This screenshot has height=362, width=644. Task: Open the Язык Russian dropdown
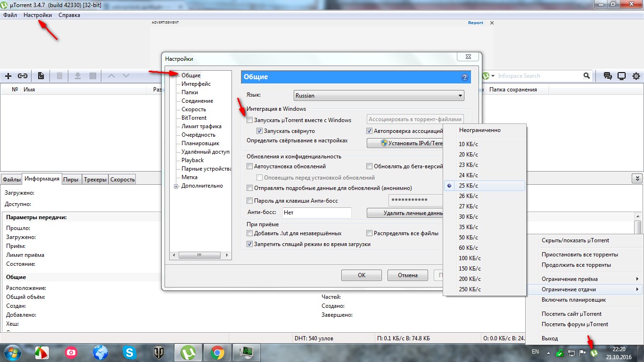pyautogui.click(x=379, y=96)
